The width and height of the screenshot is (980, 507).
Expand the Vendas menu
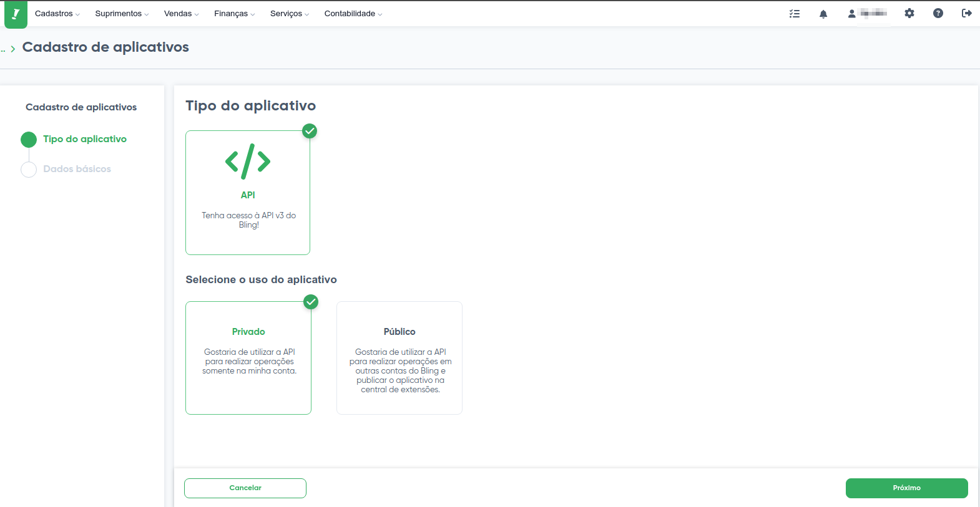(x=181, y=14)
